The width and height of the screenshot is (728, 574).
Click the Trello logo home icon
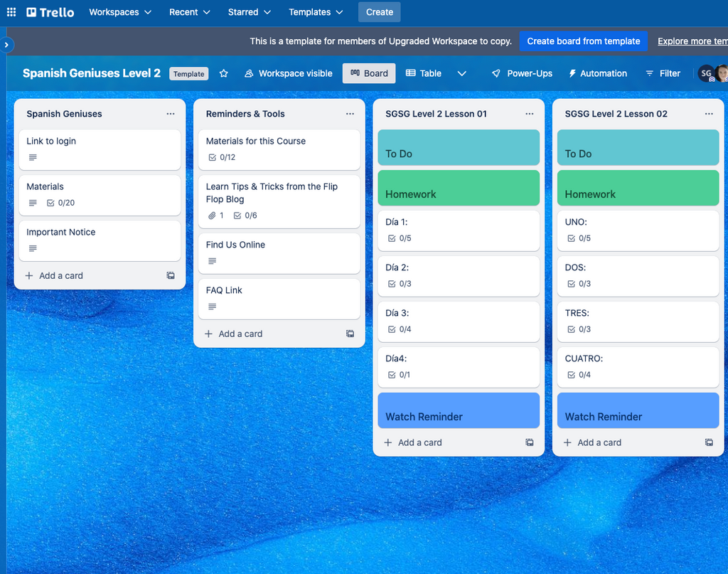(x=50, y=12)
